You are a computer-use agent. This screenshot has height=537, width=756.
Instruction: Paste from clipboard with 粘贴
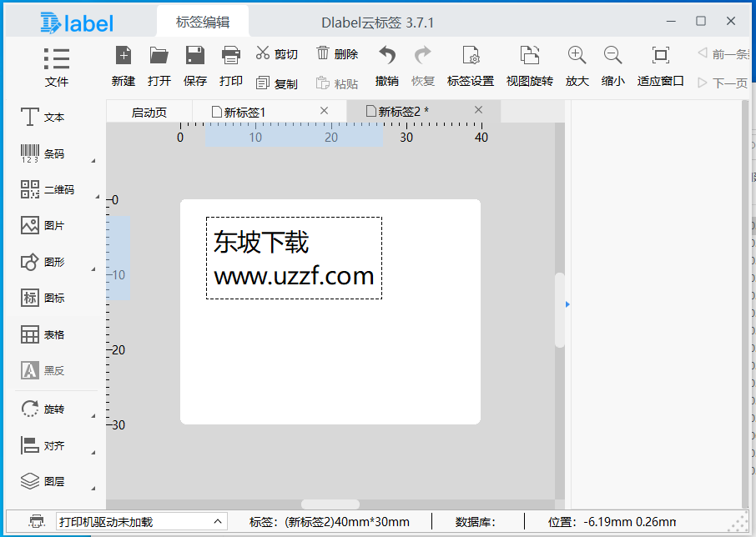click(337, 83)
